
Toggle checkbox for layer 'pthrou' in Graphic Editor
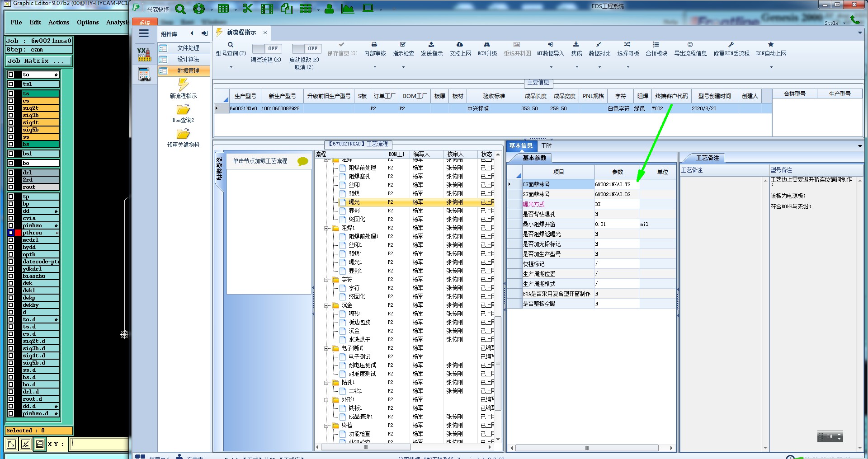pos(11,233)
